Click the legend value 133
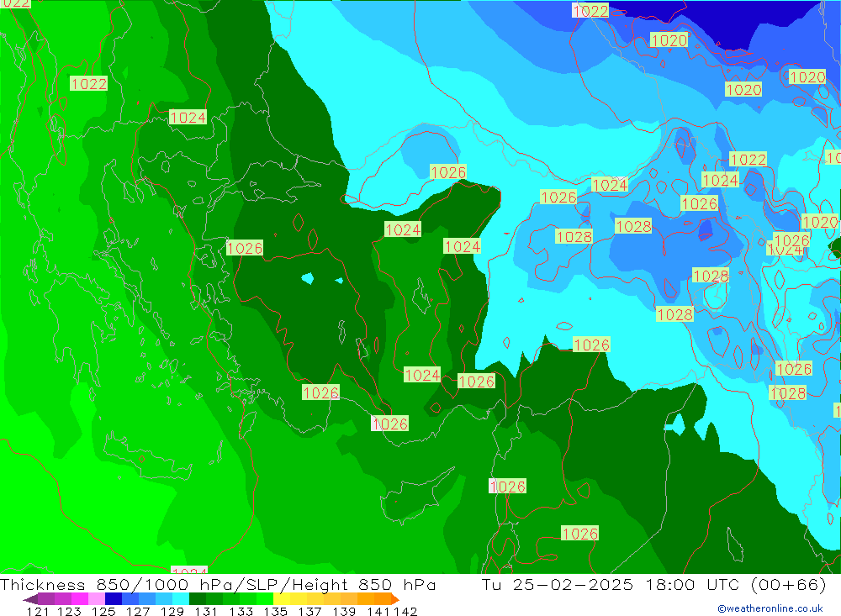This screenshot has width=841, height=616. click(241, 611)
